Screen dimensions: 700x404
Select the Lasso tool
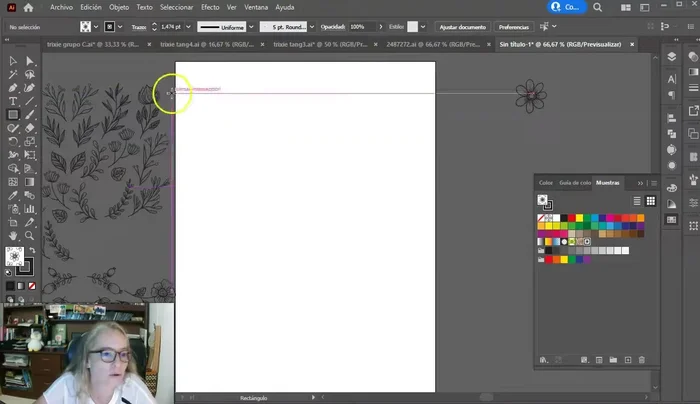click(x=29, y=74)
